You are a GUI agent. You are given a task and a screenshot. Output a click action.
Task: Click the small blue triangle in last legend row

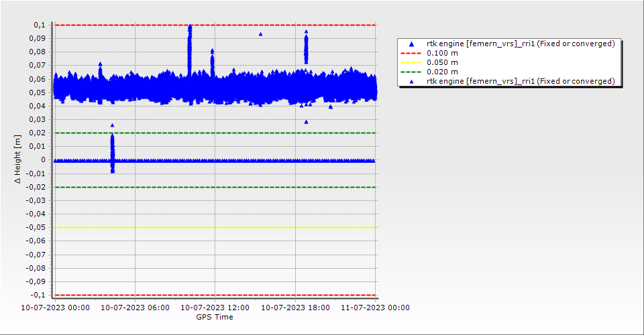pyautogui.click(x=412, y=81)
